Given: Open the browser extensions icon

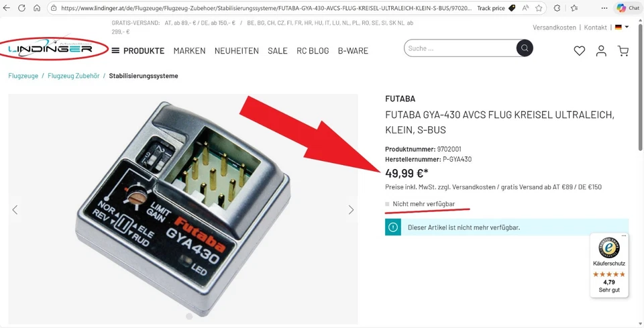Looking at the screenshot, I should [x=557, y=8].
